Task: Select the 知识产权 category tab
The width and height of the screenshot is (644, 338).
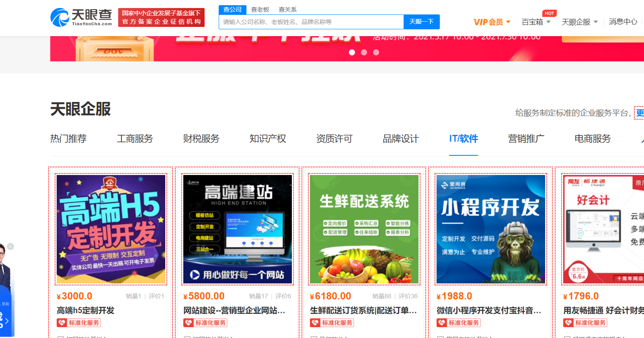Action: pyautogui.click(x=268, y=139)
